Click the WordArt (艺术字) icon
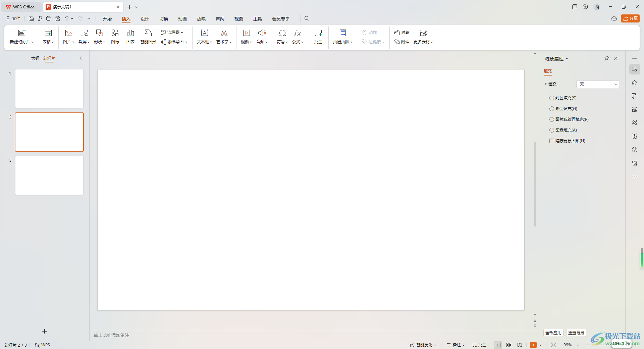The image size is (644, 349). click(x=224, y=33)
